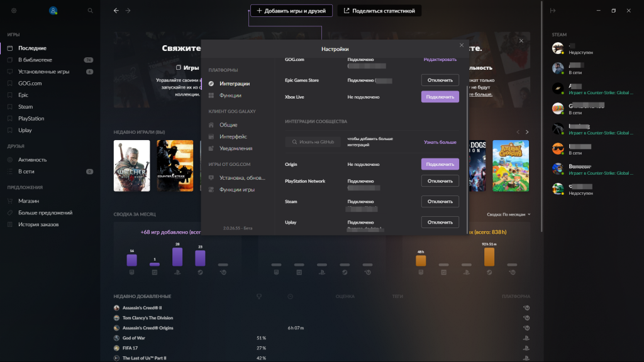Image resolution: width=644 pixels, height=362 pixels.
Task: Go back with the left arrow
Action: coord(116,11)
